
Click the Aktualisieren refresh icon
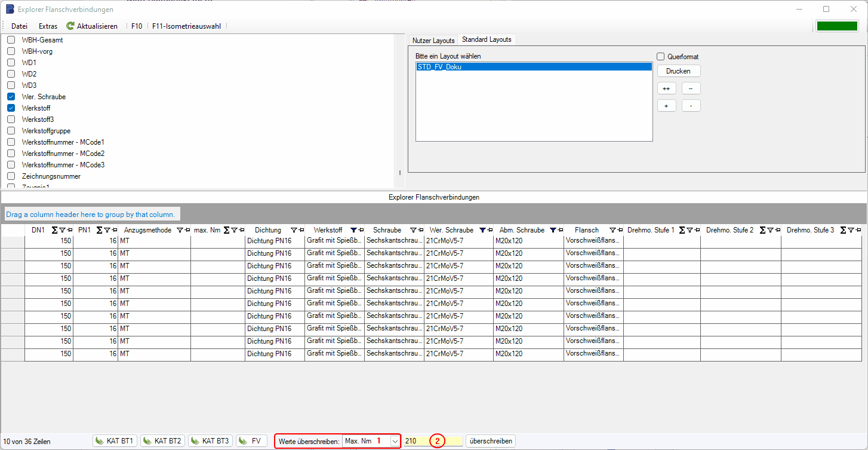pos(70,26)
